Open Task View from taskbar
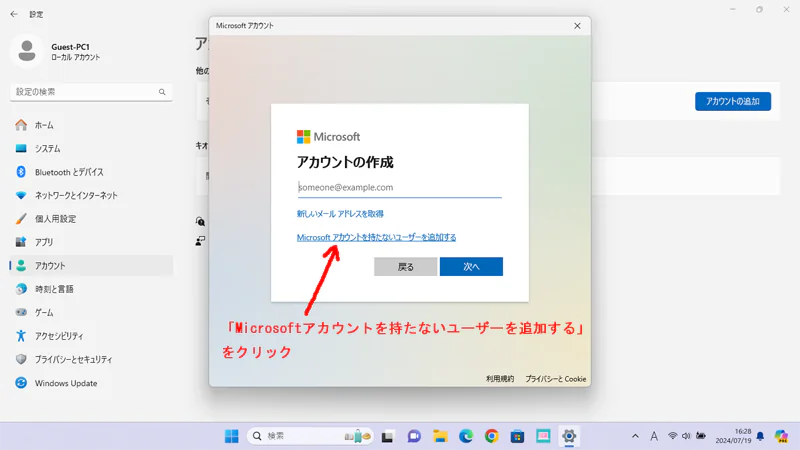This screenshot has height=450, width=800. coord(387,436)
